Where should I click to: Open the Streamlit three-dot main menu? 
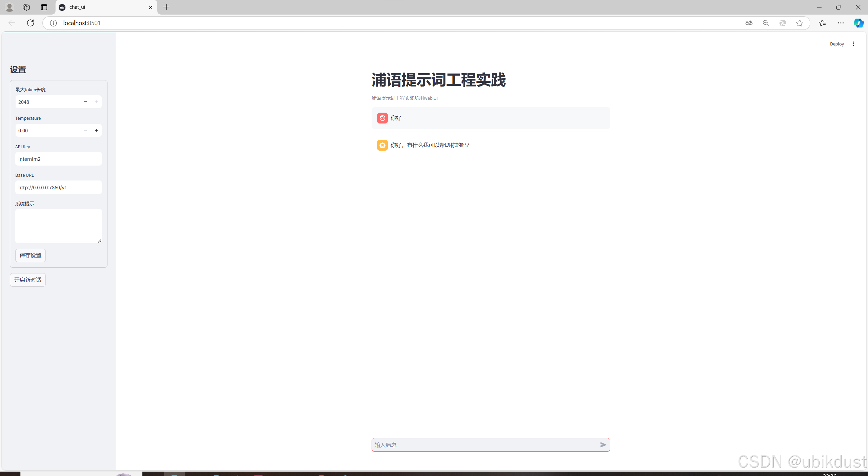(853, 44)
